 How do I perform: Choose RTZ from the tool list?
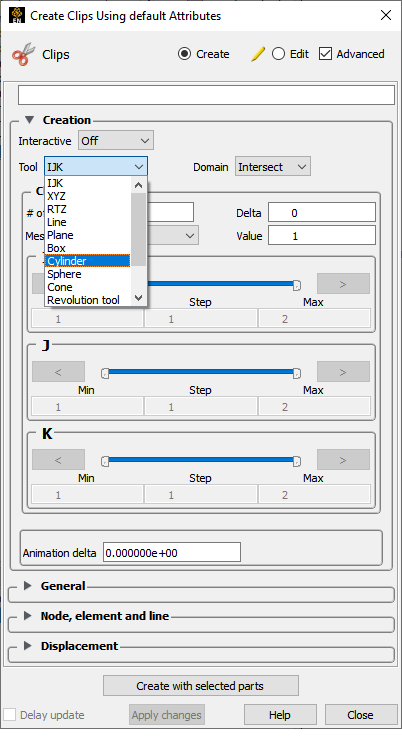click(x=87, y=209)
